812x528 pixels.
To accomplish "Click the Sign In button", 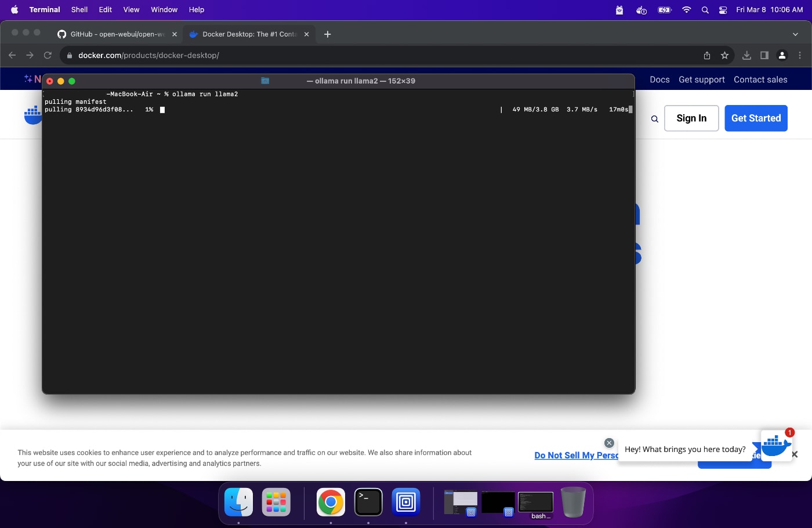I will 691,118.
